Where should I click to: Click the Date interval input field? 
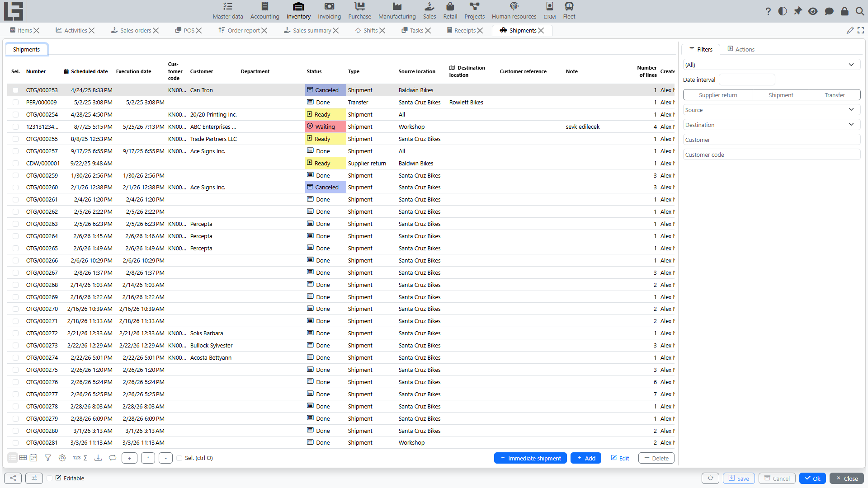pyautogui.click(x=747, y=80)
